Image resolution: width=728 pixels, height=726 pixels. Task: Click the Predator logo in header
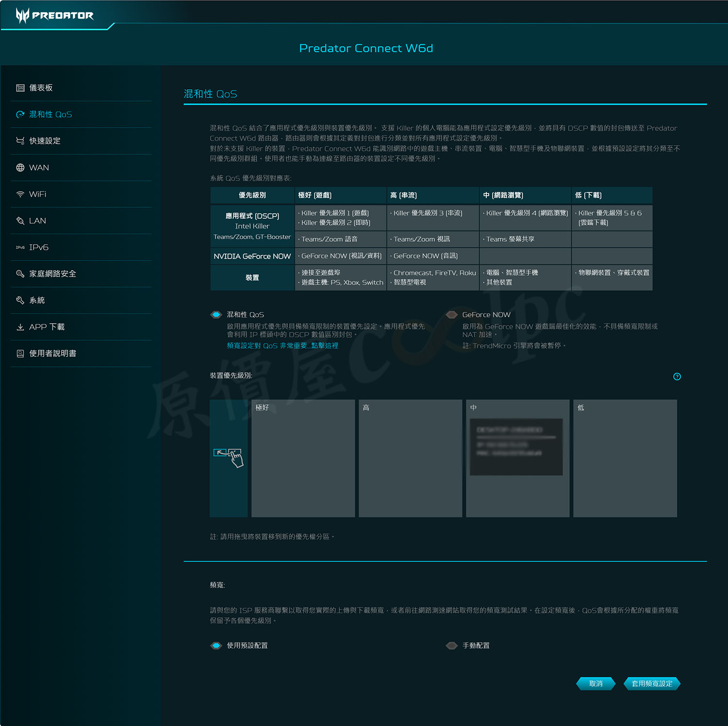[54, 15]
